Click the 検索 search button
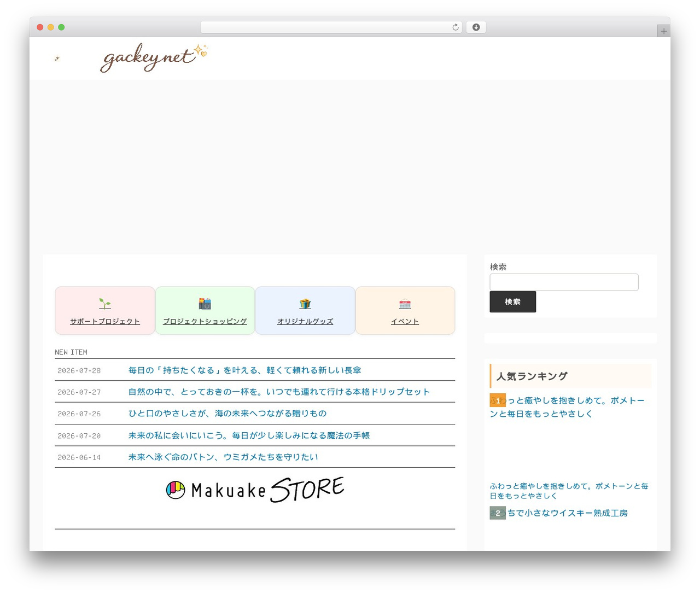The height and width of the screenshot is (593, 700). 513,302
